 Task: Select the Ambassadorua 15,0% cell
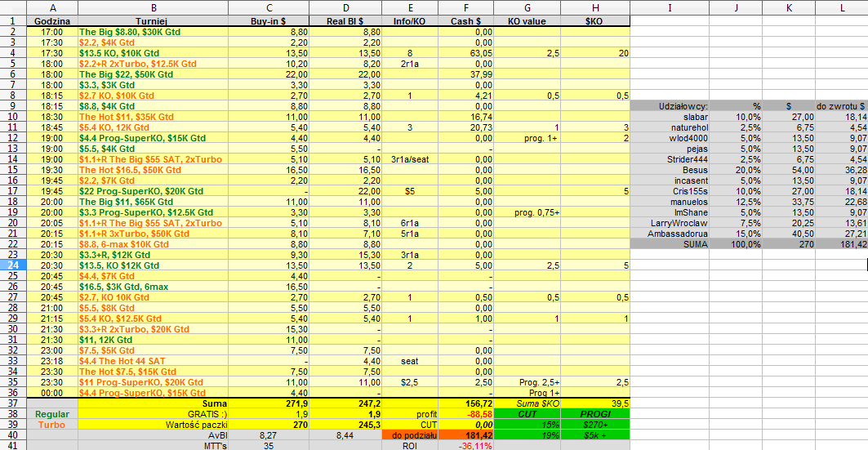pos(736,234)
